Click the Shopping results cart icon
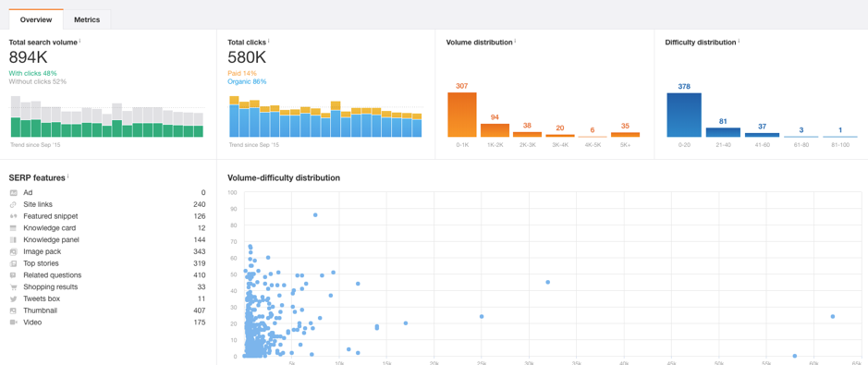 (x=14, y=287)
